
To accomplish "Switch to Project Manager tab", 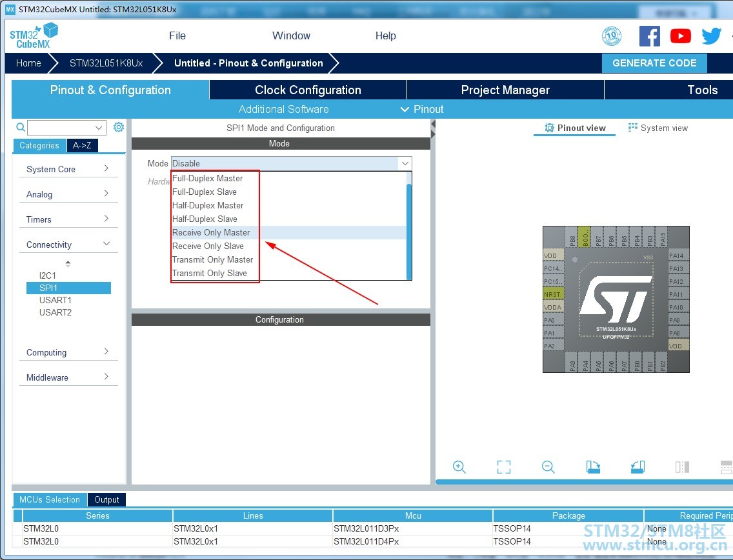I will 505,90.
